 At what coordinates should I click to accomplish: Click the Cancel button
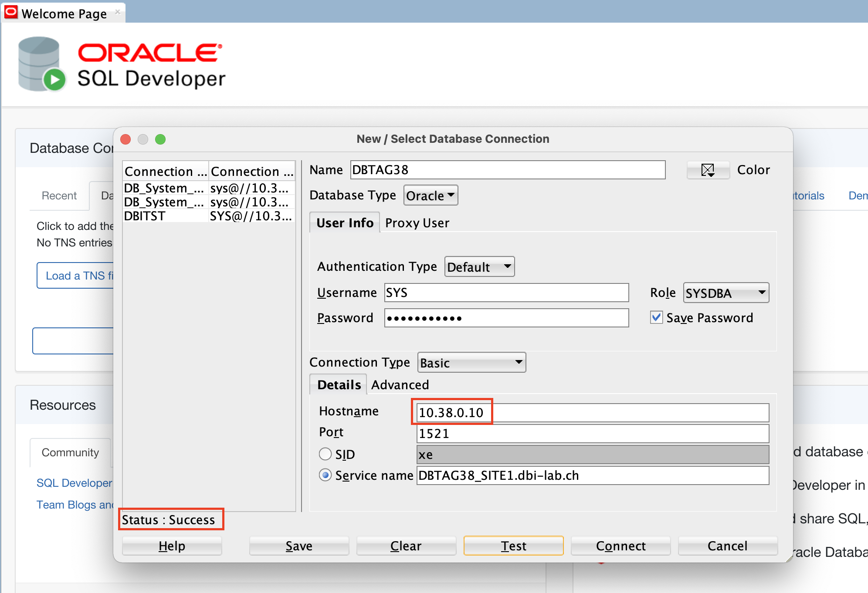[728, 546]
